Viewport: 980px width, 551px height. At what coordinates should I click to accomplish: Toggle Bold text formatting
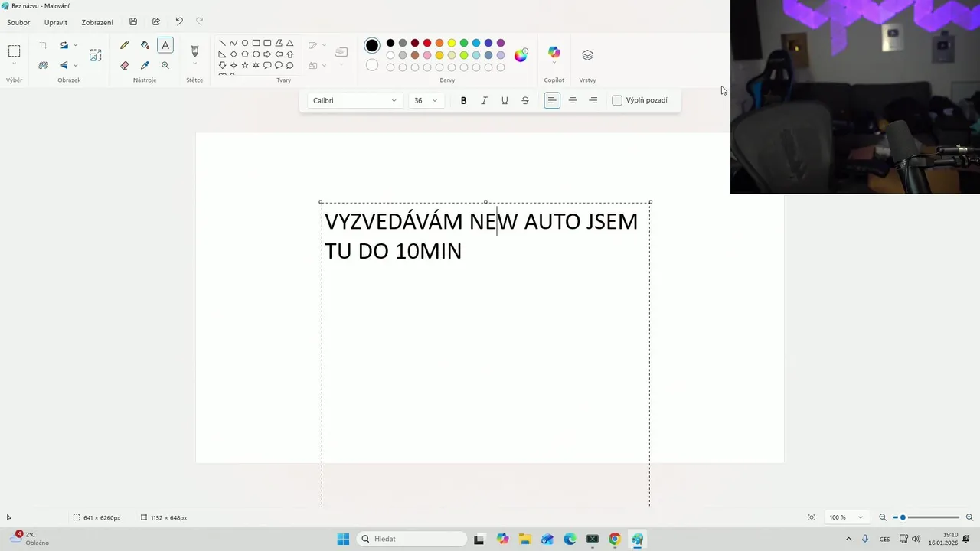[x=463, y=100]
